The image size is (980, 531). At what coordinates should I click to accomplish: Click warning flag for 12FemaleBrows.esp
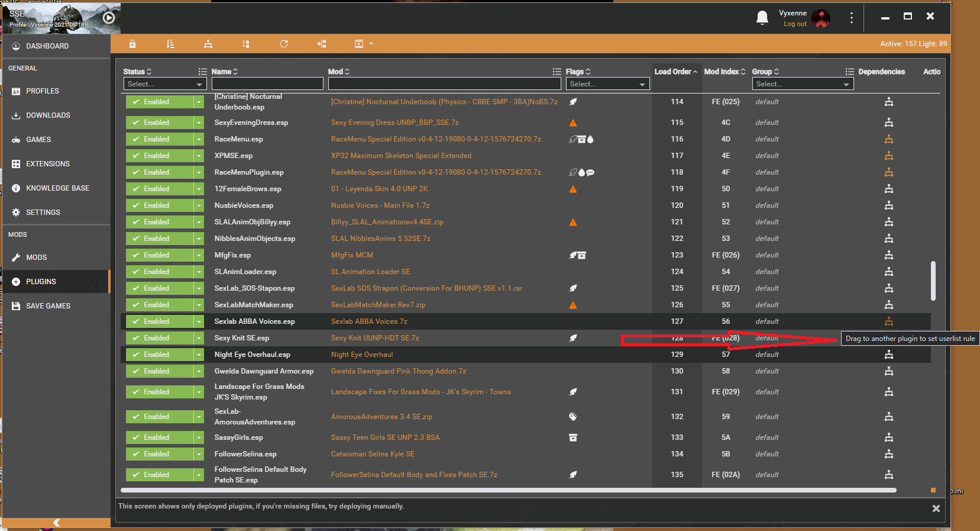(x=573, y=189)
